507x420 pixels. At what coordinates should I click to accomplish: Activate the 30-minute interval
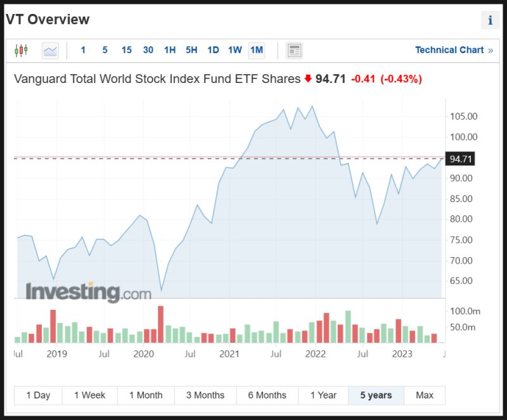click(x=148, y=49)
